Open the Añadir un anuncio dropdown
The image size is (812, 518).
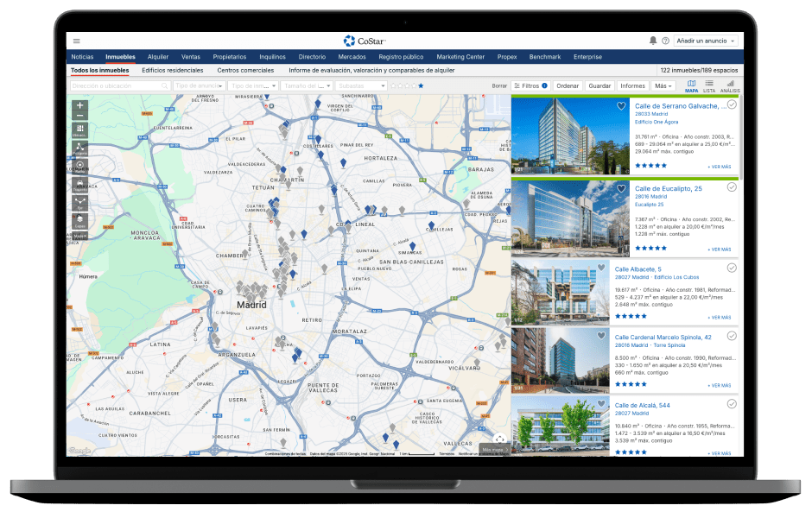point(707,41)
